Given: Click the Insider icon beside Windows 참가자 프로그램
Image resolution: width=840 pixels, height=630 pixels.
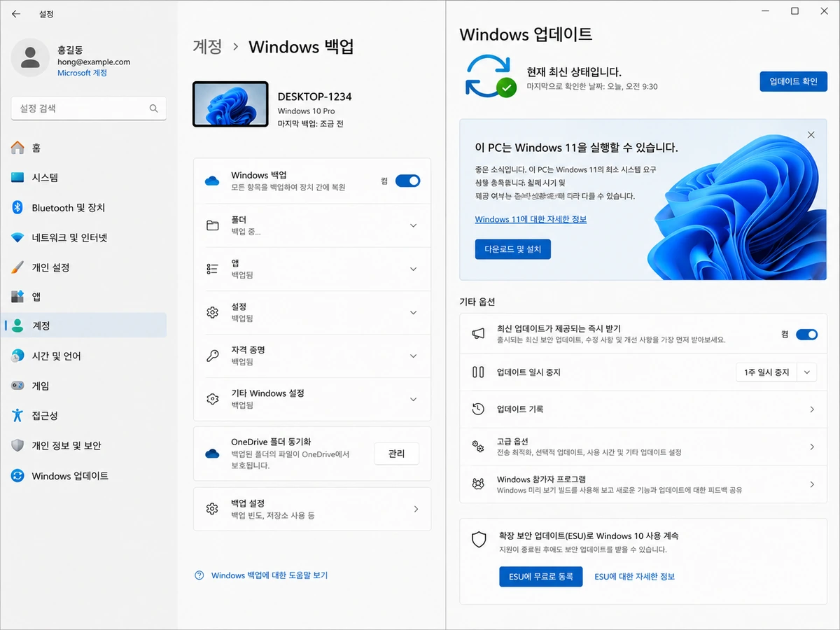Looking at the screenshot, I should click(x=478, y=484).
